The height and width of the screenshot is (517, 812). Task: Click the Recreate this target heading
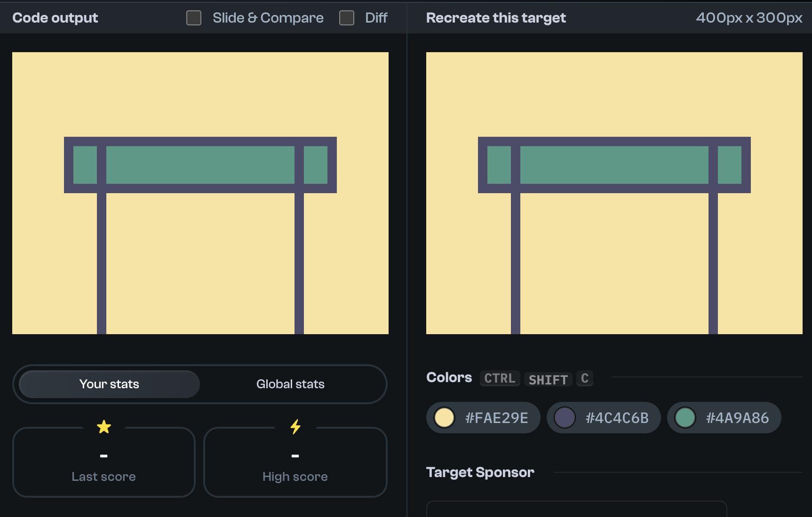click(496, 18)
